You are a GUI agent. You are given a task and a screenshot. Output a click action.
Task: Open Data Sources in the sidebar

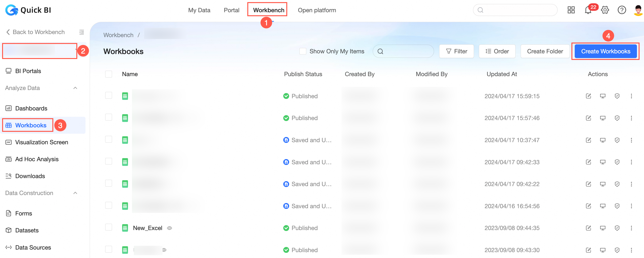[x=28, y=247]
